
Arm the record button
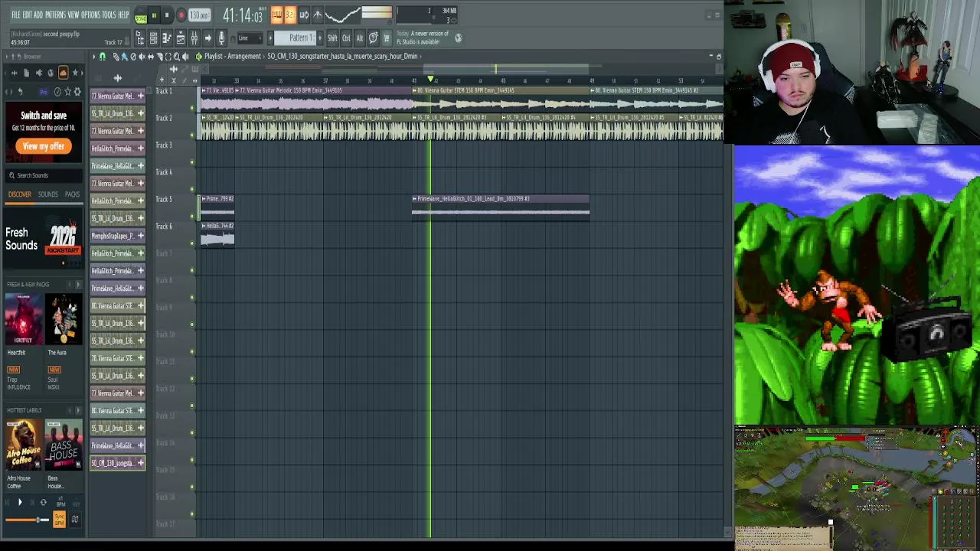coord(181,15)
